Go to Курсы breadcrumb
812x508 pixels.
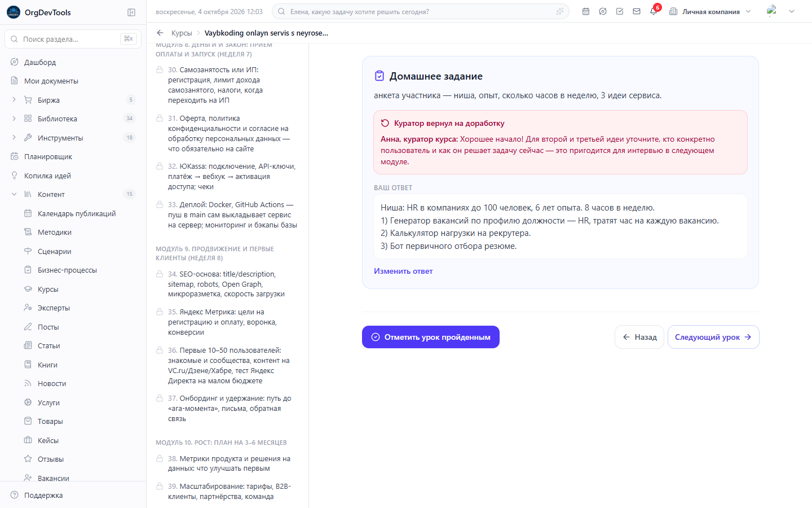[182, 33]
